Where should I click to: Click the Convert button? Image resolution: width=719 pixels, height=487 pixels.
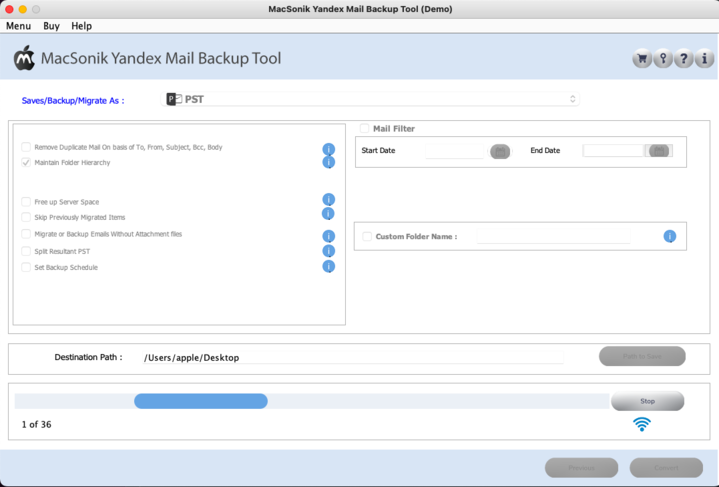coord(666,468)
